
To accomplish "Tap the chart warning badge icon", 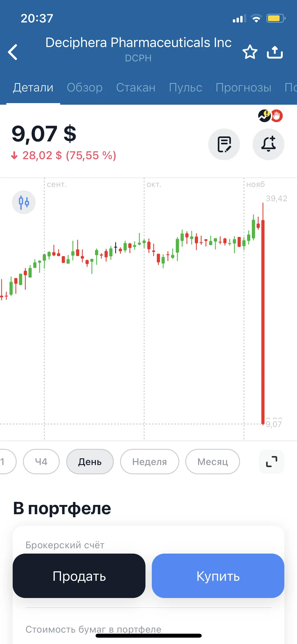I will click(x=264, y=116).
